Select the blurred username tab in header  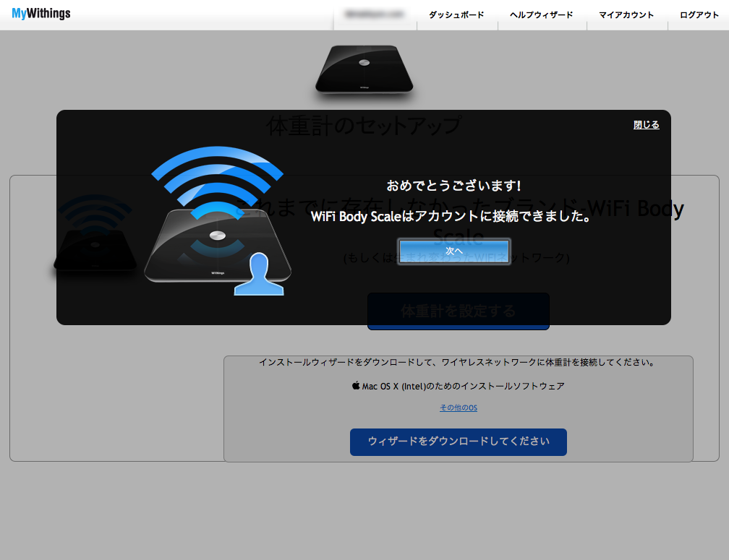pyautogui.click(x=375, y=14)
